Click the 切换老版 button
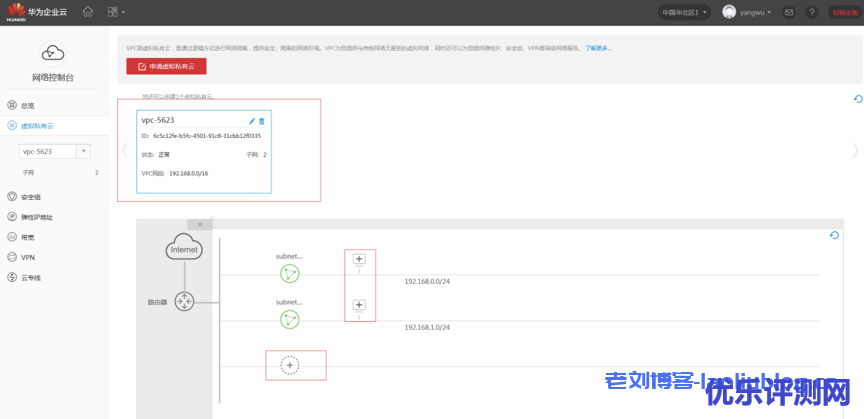The image size is (864, 419). [x=842, y=12]
